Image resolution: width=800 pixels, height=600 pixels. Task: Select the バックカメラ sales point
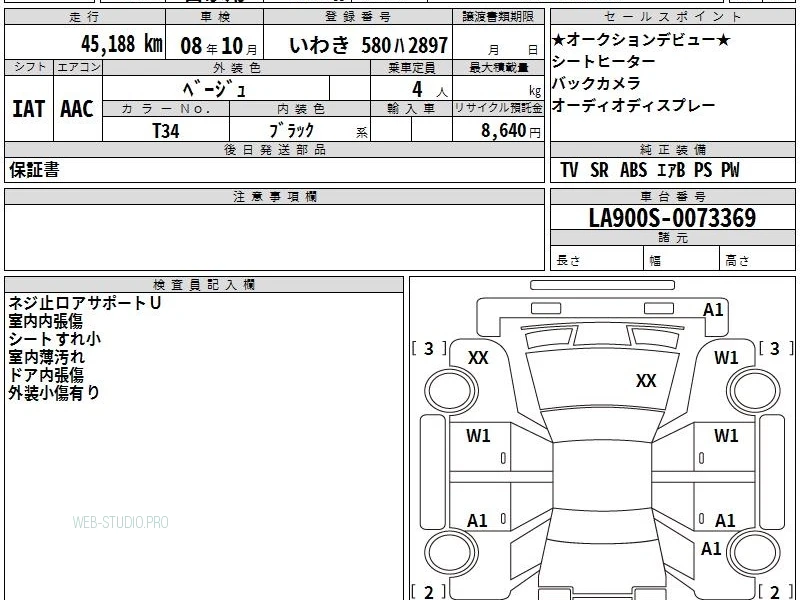point(596,83)
